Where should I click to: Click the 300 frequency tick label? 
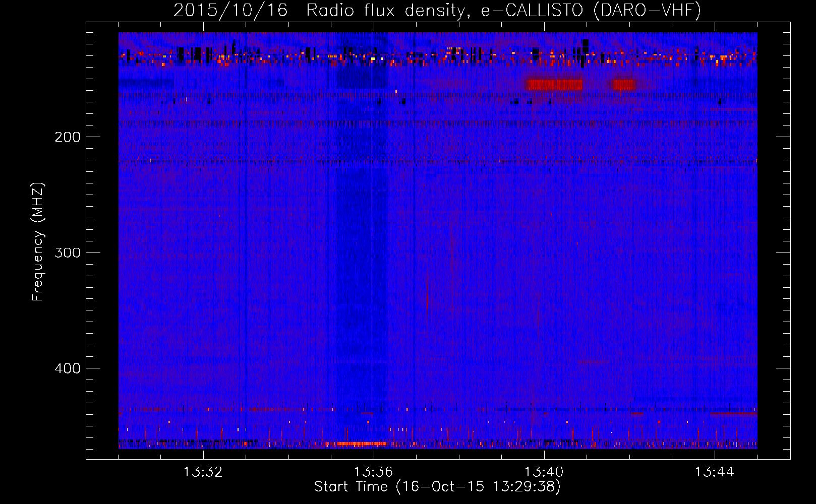click(x=68, y=253)
